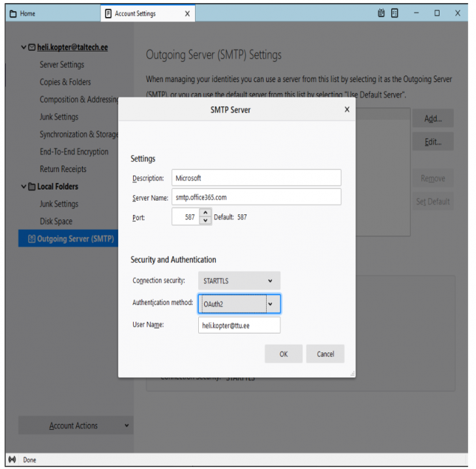476x469 pixels.
Task: Click the Port number field
Action: 186,217
